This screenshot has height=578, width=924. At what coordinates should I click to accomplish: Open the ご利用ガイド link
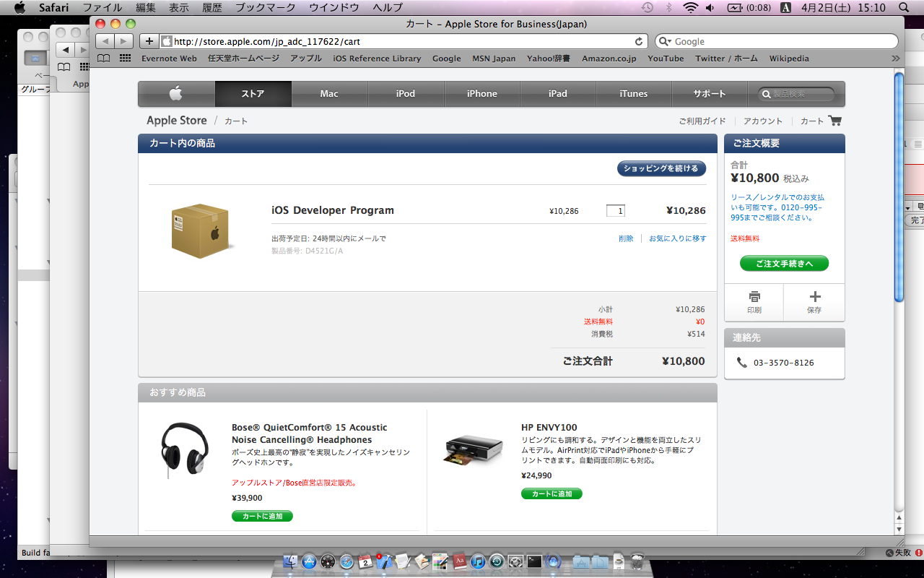point(702,121)
